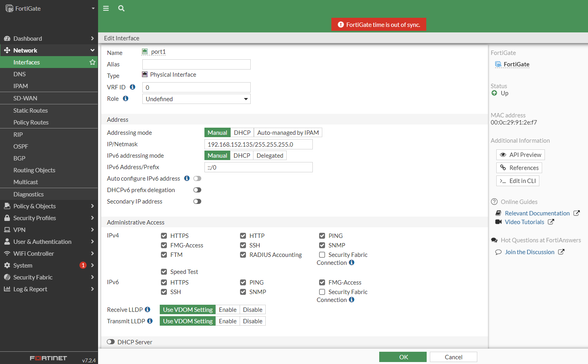Click the Relevant Documentation external link icon
This screenshot has height=364, width=588.
577,213
